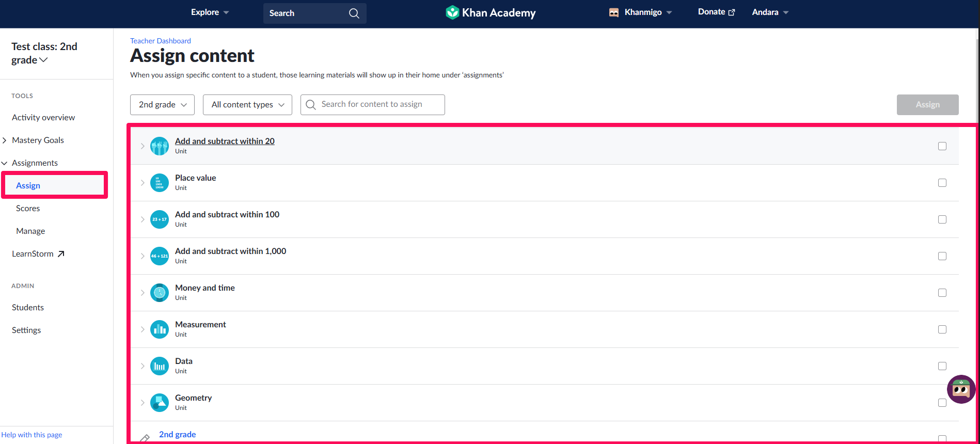Open Settings in the Admin section
Viewport: 980px width, 444px height.
click(26, 330)
